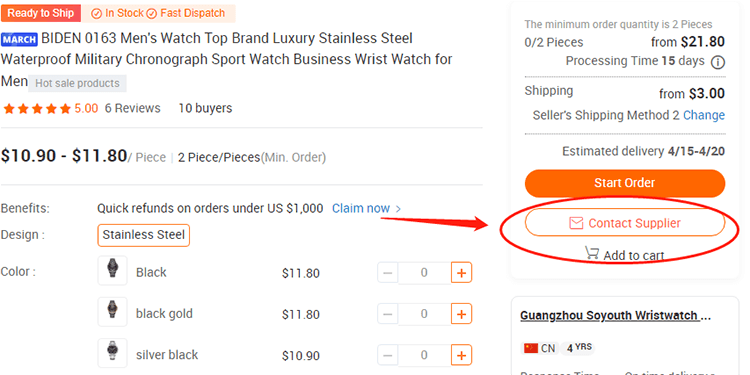Decrease black gold quantity with minus
Viewport: 750px width, 375px height.
point(388,314)
